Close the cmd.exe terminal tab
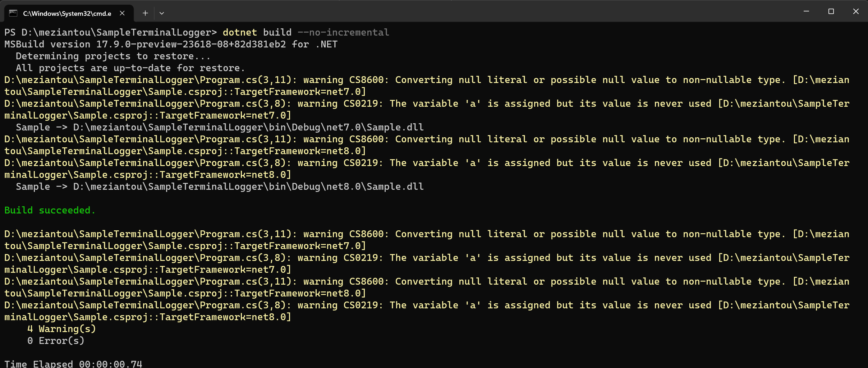Viewport: 868px width, 368px height. point(122,13)
